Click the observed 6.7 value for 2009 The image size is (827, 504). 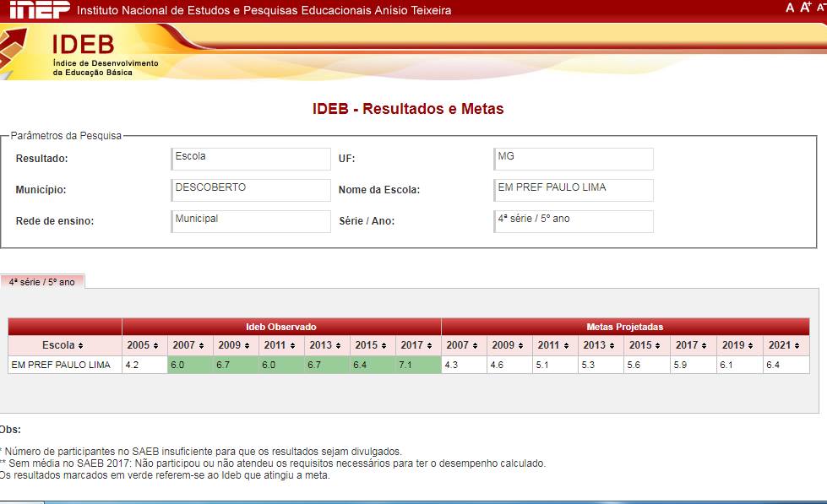click(236, 365)
